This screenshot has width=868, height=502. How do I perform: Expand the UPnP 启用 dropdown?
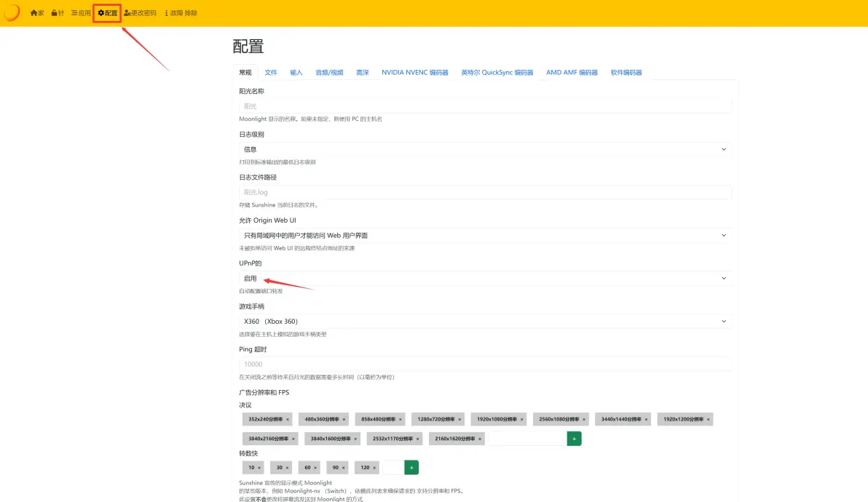click(x=484, y=279)
